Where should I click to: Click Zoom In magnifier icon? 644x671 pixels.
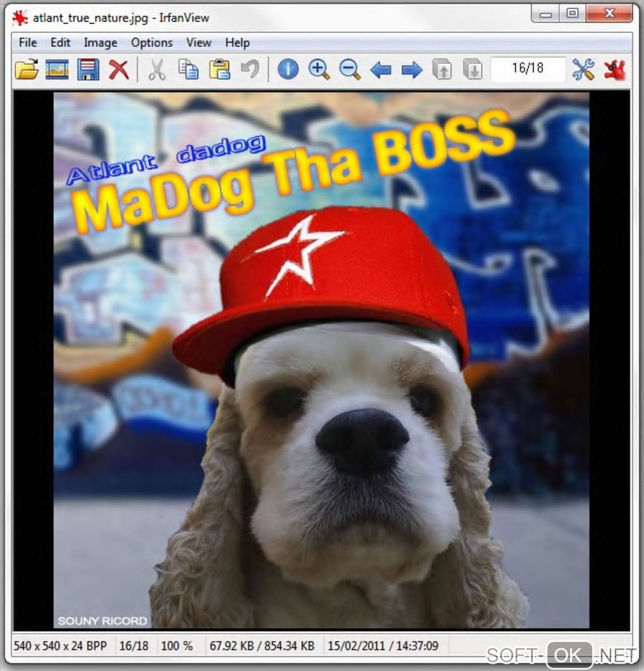click(319, 70)
